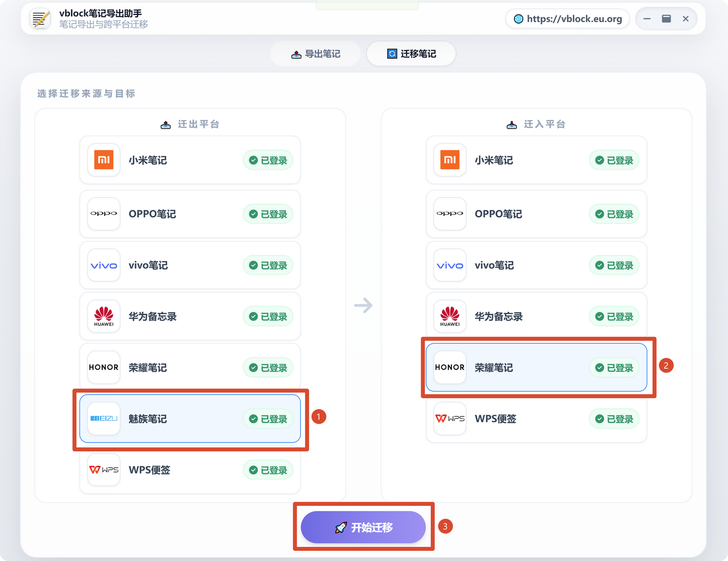Screen dimensions: 728x561
Task: Click the vivo logo in the 迁入平台 list
Action: tap(450, 266)
